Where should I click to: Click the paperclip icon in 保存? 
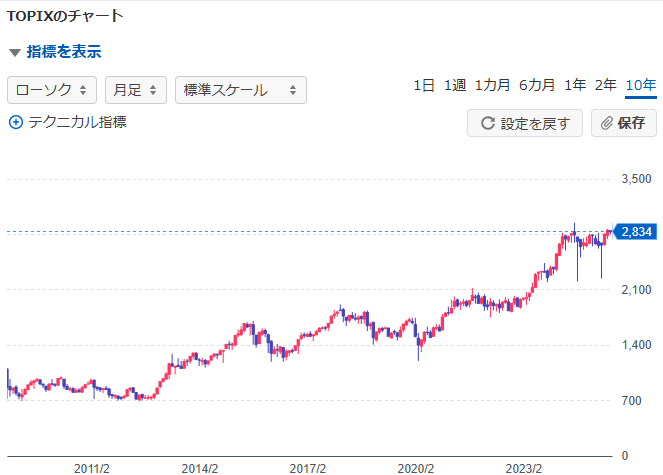click(606, 124)
